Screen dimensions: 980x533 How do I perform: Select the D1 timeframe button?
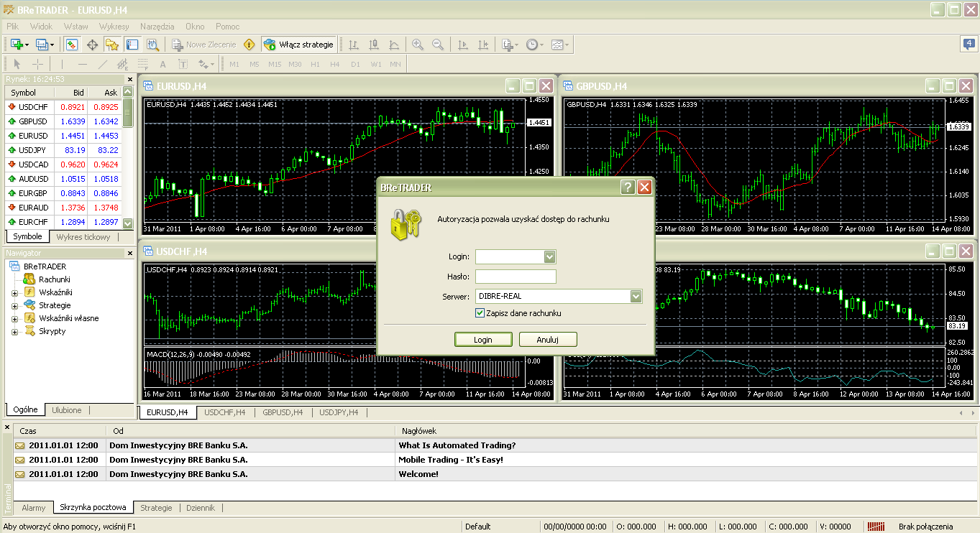coord(355,64)
